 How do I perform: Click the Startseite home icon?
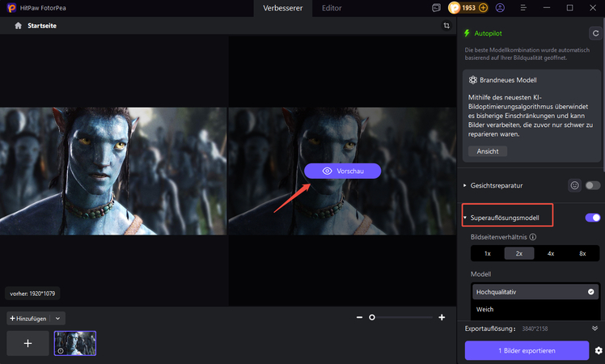coord(18,26)
